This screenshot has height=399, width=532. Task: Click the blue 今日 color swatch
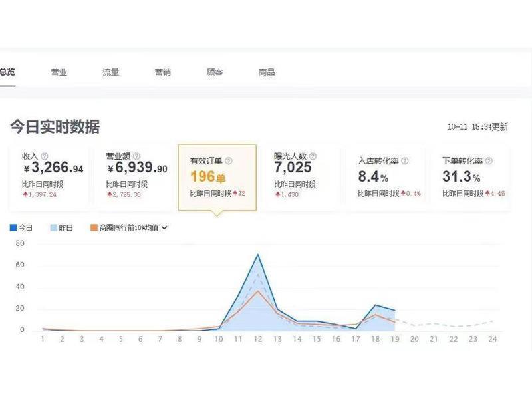(13, 227)
